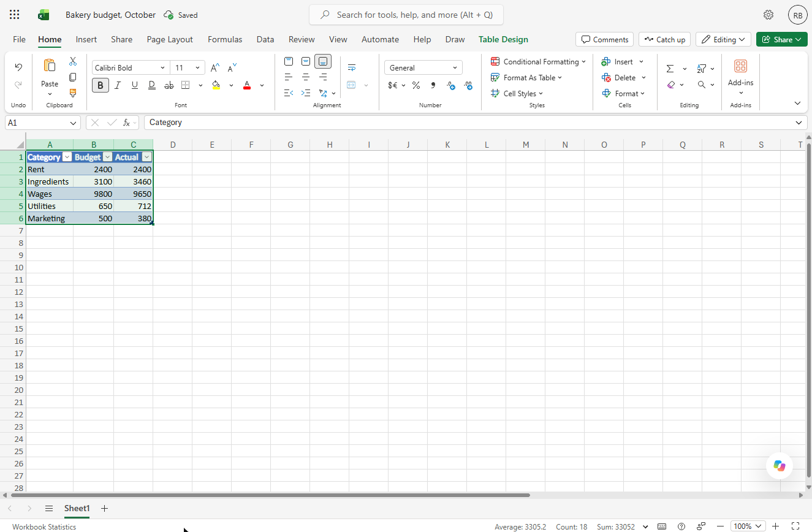Click the Catch up button

point(664,39)
